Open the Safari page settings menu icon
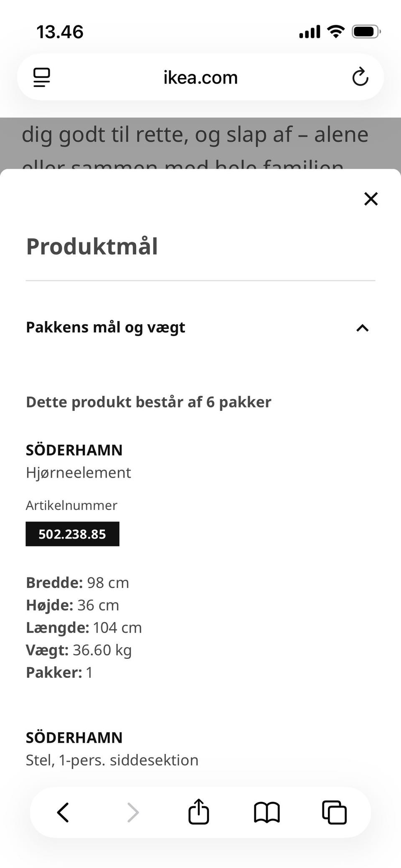The image size is (401, 868). click(x=42, y=77)
